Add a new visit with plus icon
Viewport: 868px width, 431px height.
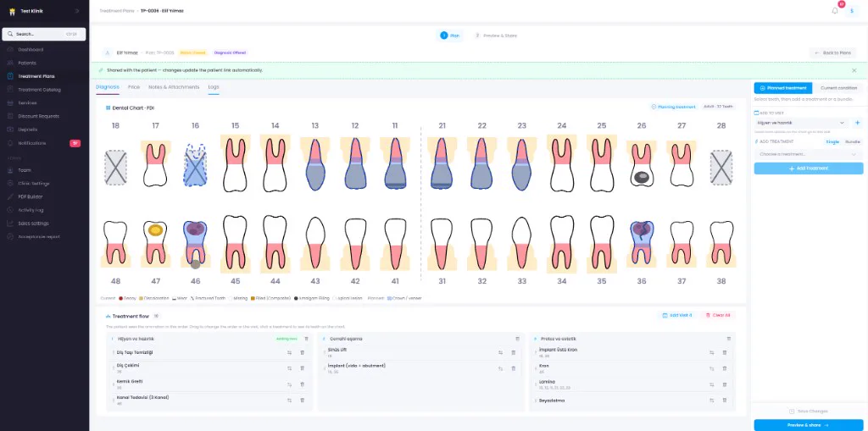[858, 123]
